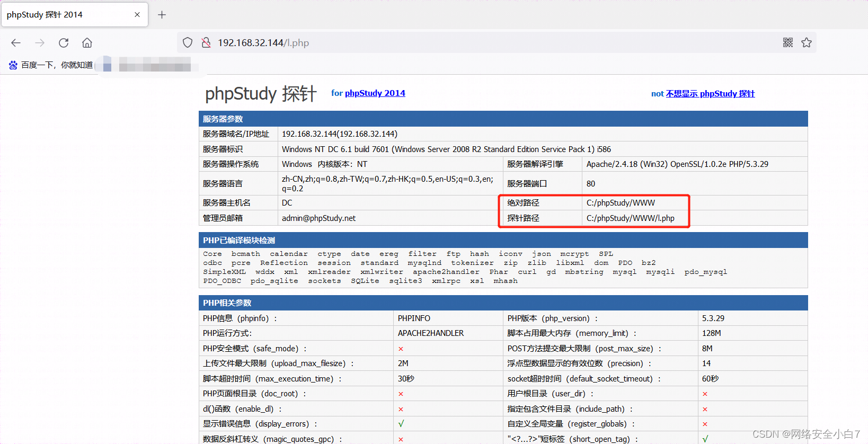Select the value 192.168.32.144(192.168.32.144)
Image resolution: width=868 pixels, height=444 pixels.
coord(340,134)
